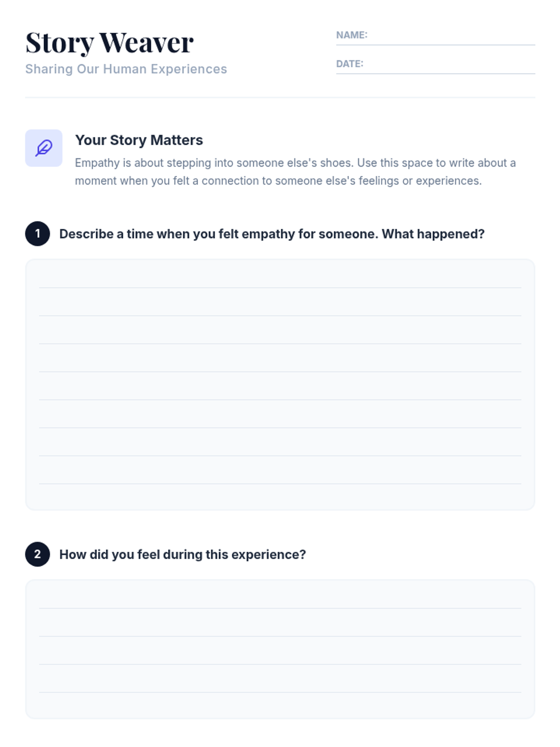Click the empathy description paragraph

tap(295, 172)
